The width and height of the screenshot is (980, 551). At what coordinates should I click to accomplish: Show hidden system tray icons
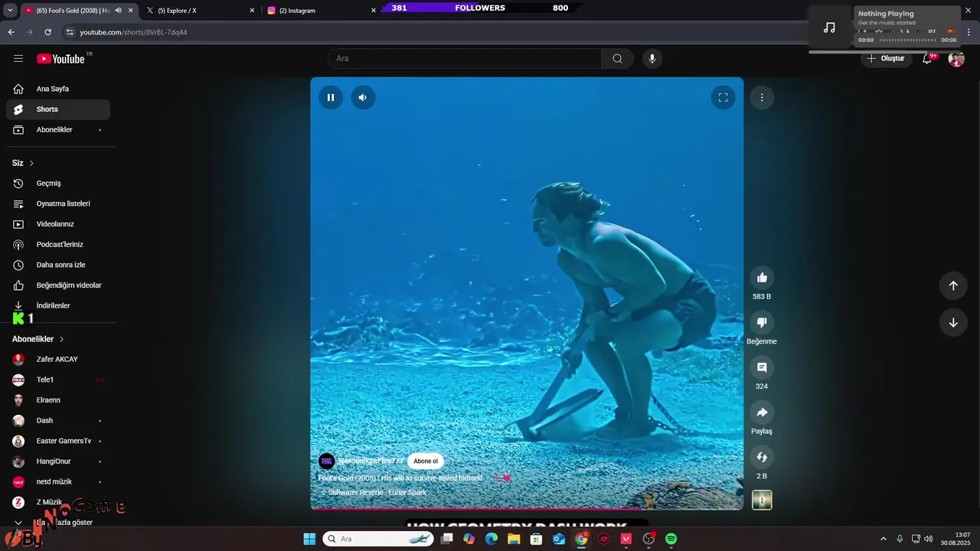pyautogui.click(x=884, y=539)
